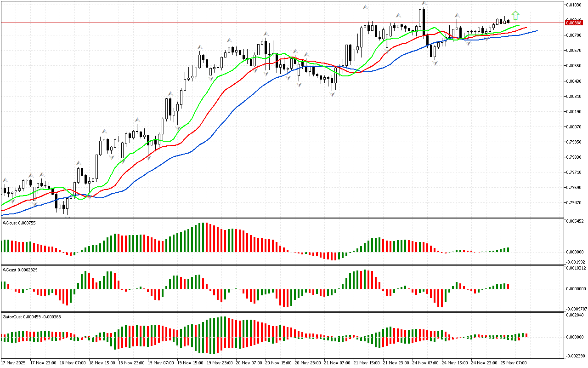Click the 17 Nov 2025 date on the time axis
588x368 pixels.
click(14, 362)
